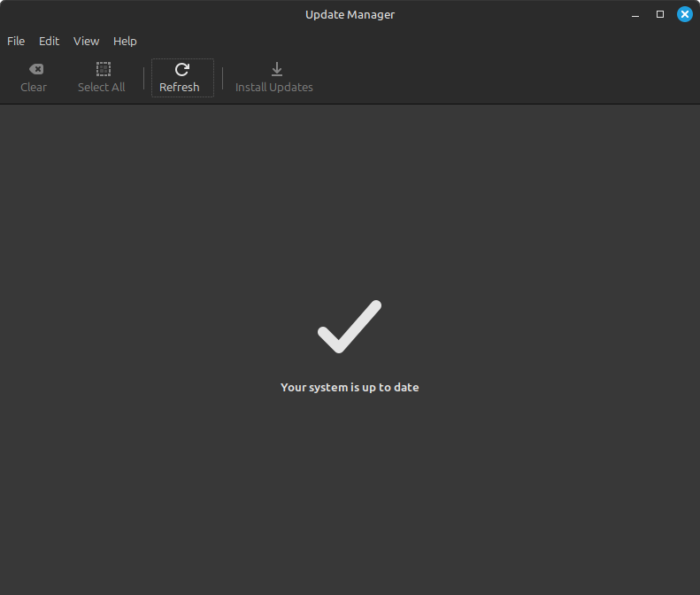Click the large checkmark status icon
The width and height of the screenshot is (700, 595).
350,327
